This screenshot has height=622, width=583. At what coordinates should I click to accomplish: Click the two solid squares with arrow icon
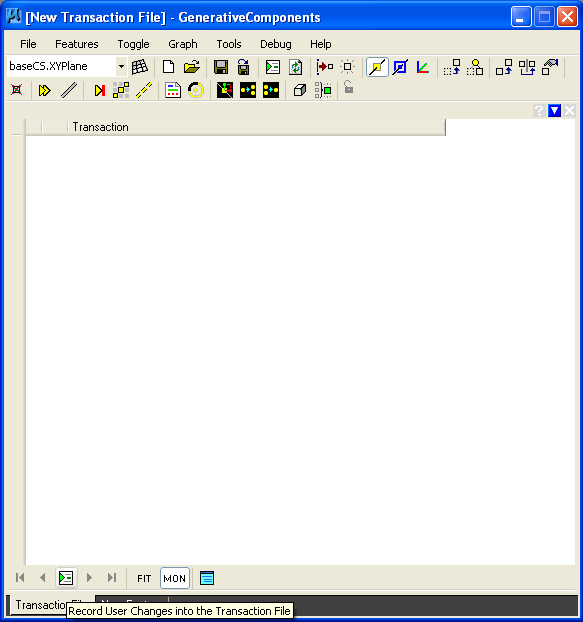pyautogui.click(x=504, y=67)
